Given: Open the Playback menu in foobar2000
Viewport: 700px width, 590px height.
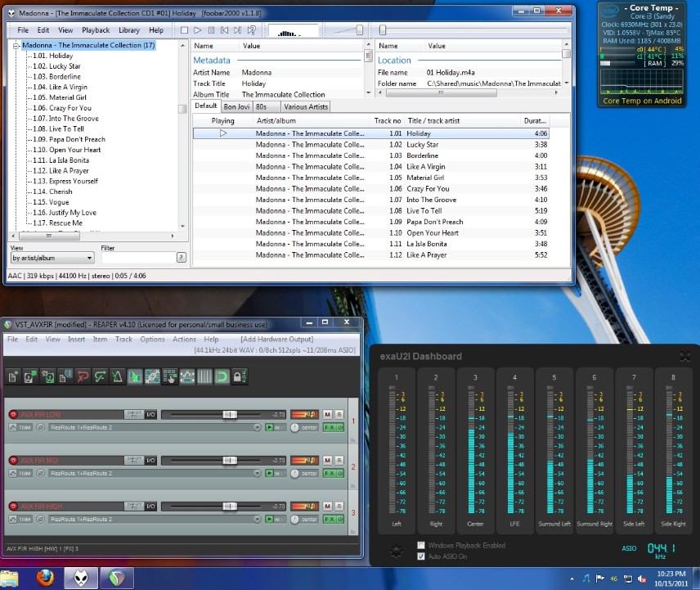Looking at the screenshot, I should pos(96,30).
